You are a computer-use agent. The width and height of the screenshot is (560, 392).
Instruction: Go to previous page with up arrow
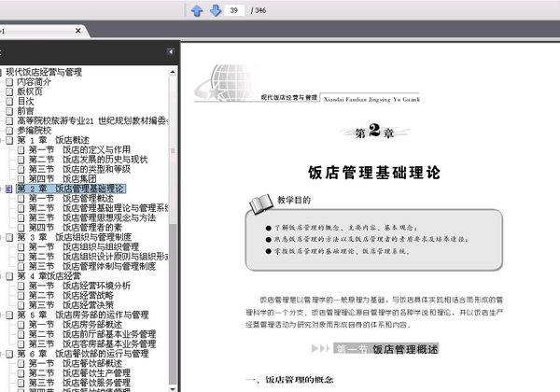tap(197, 10)
